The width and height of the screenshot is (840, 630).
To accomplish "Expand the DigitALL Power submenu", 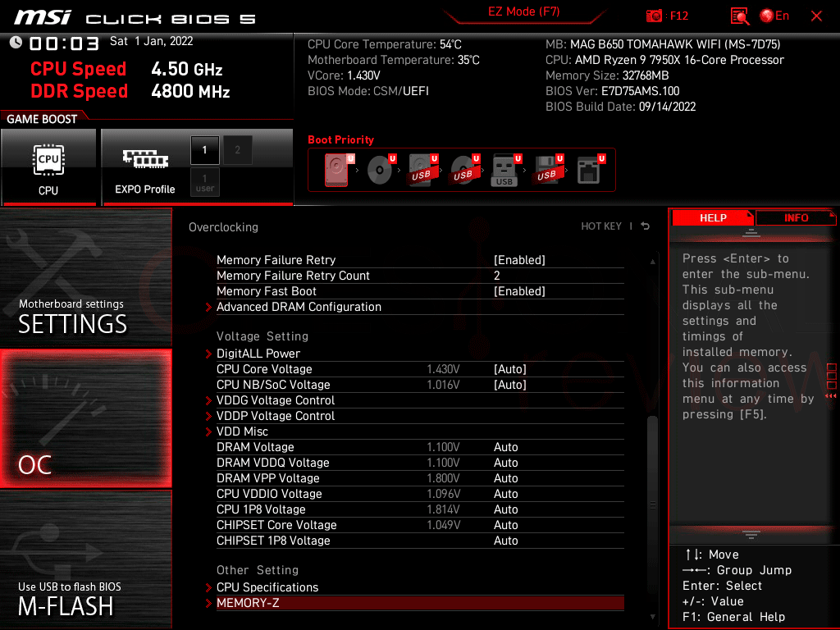I will (258, 354).
